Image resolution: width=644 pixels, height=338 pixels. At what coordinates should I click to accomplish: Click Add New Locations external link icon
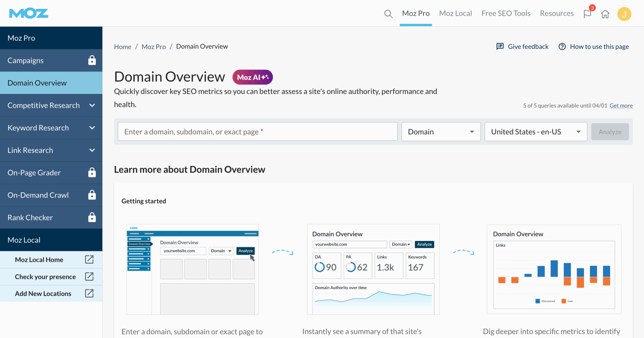89,293
